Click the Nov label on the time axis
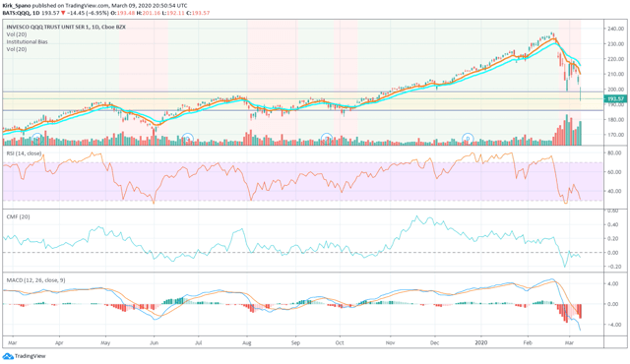 (390, 342)
